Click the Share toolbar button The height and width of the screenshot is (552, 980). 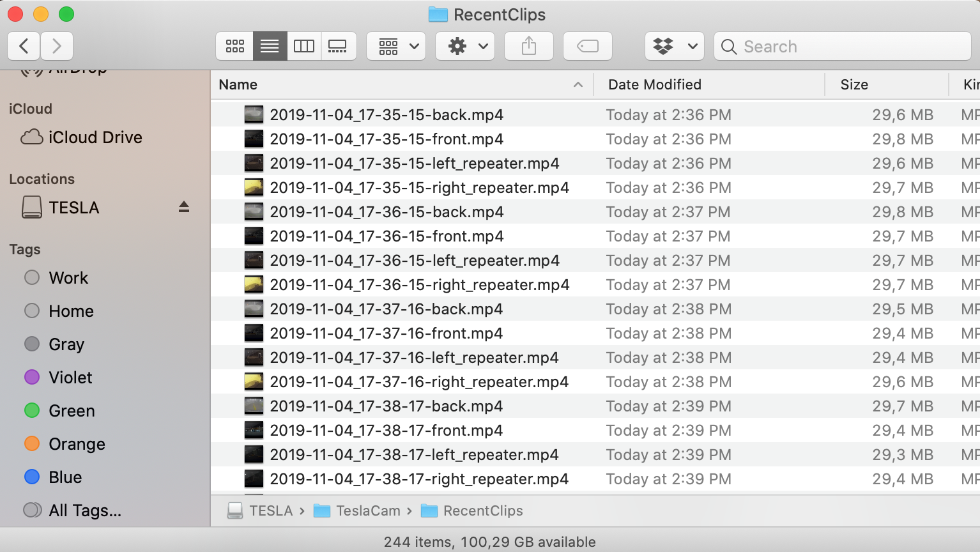[529, 46]
